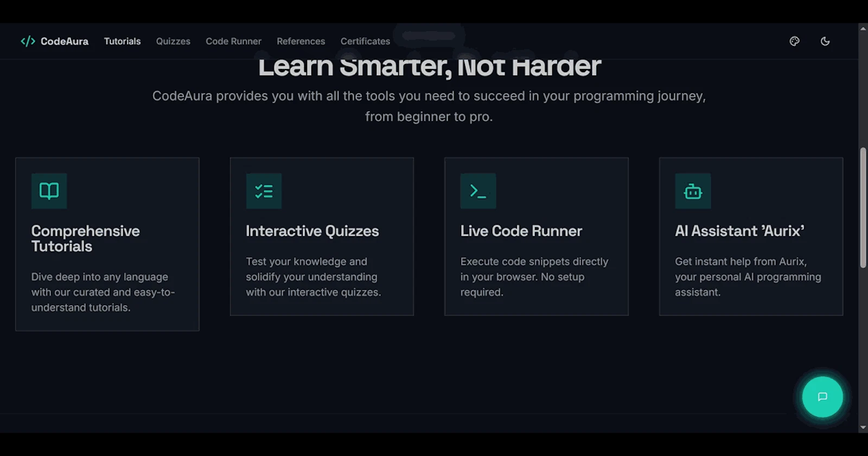Click the 'Get instant help from Aurix' description
The height and width of the screenshot is (456, 868).
point(748,277)
